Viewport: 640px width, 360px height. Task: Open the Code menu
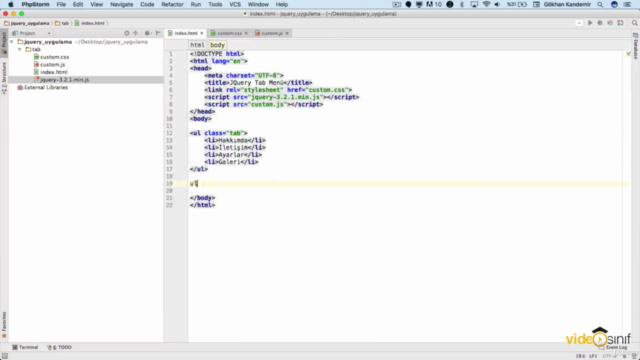pos(147,4)
